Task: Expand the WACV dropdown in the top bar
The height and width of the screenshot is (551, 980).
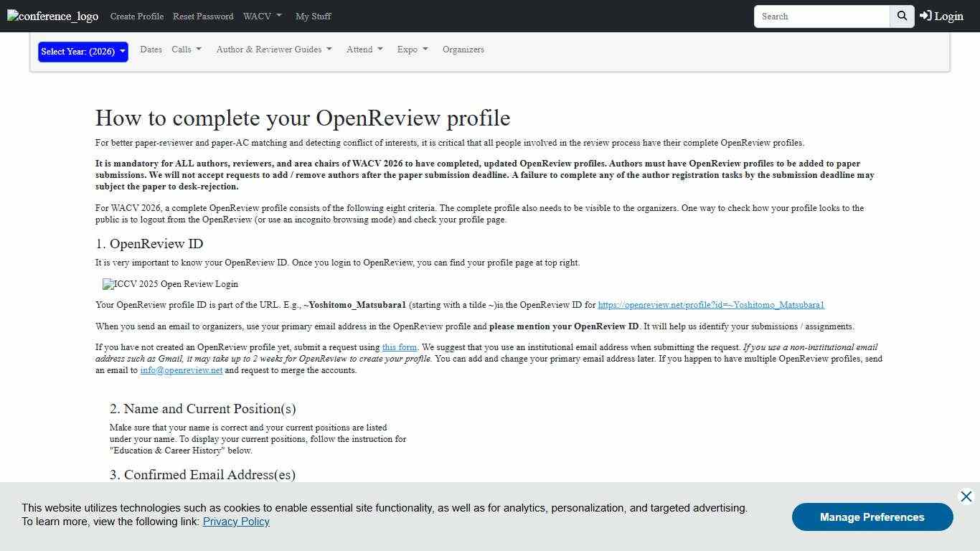Action: [262, 16]
